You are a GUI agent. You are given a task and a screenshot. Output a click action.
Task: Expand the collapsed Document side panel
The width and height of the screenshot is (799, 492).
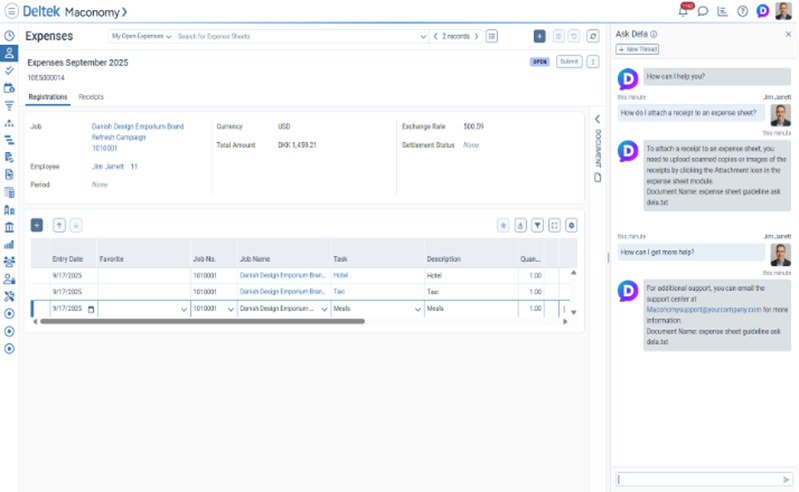(x=597, y=120)
